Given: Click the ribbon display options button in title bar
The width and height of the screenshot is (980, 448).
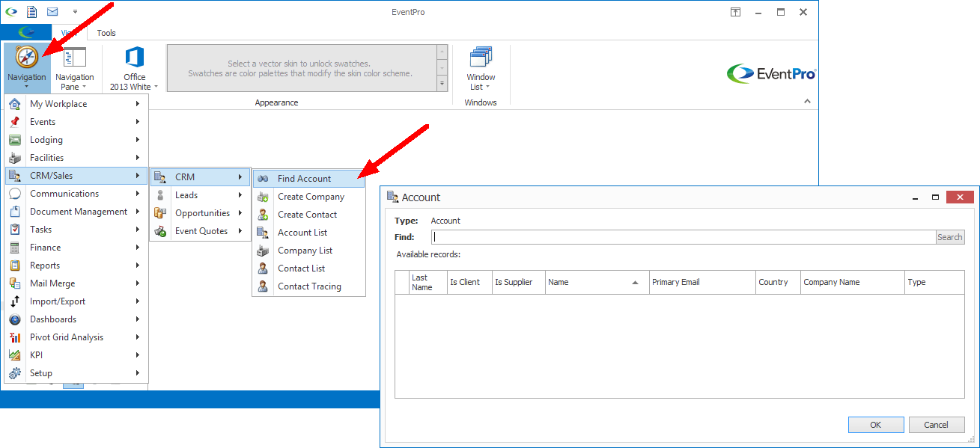Looking at the screenshot, I should tap(736, 12).
